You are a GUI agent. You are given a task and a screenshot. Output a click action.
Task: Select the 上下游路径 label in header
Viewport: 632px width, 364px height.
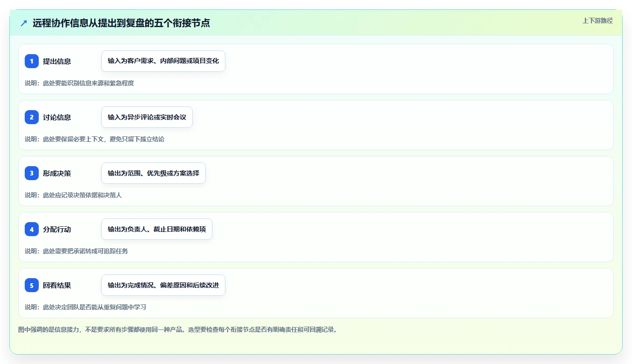pyautogui.click(x=597, y=21)
